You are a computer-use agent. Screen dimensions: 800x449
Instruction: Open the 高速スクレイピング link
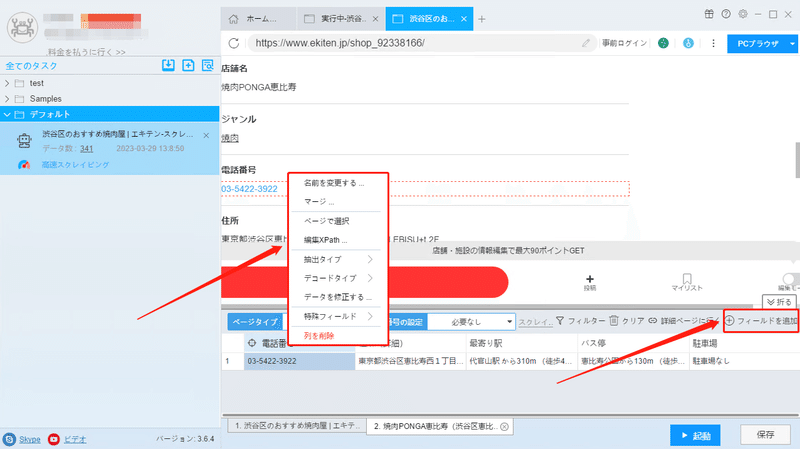coord(76,165)
